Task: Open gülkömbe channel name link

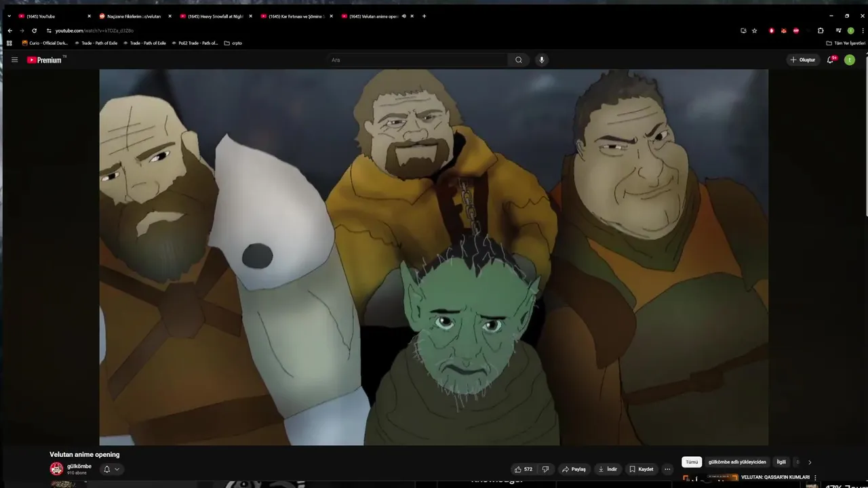Action: (x=79, y=466)
